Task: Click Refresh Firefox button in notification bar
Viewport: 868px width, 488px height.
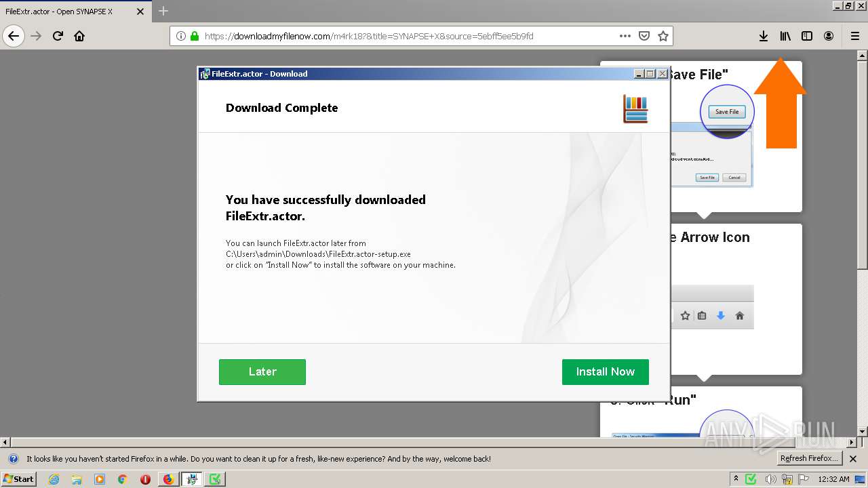Action: point(810,459)
